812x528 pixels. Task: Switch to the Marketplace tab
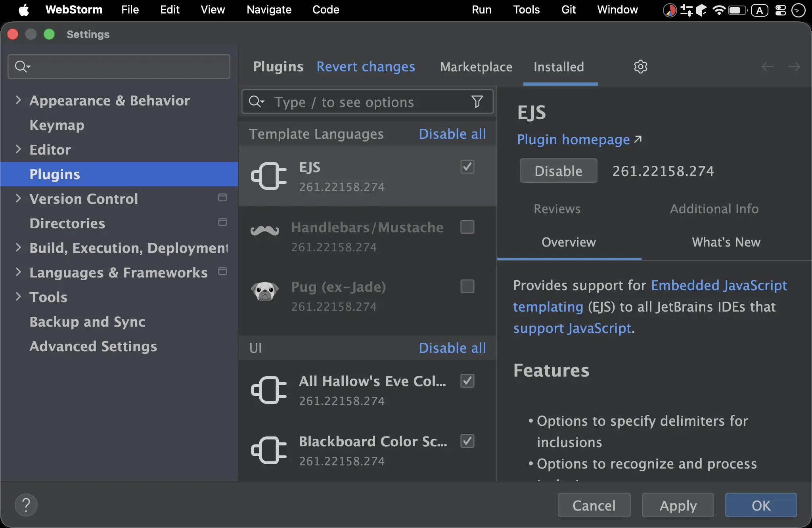[x=476, y=67]
